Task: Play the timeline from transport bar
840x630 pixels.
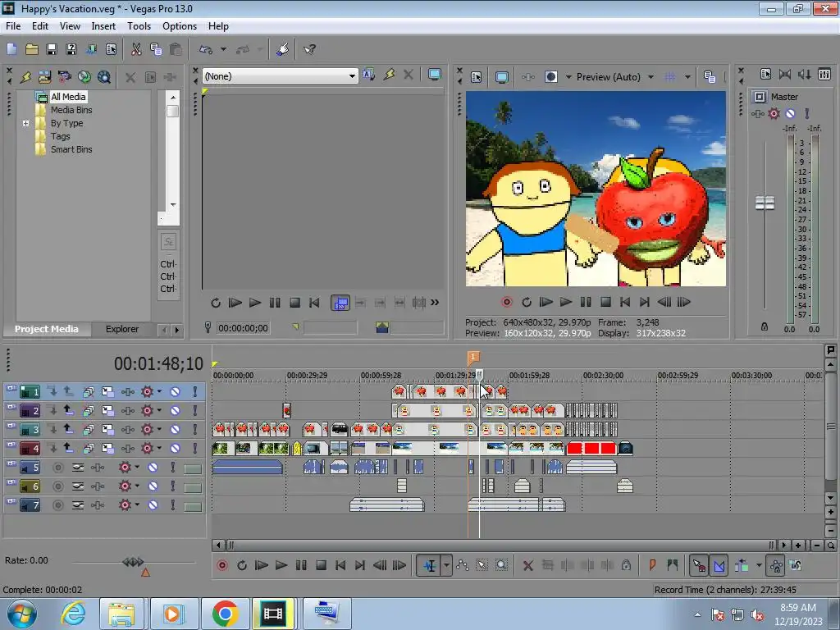Action: pos(281,565)
